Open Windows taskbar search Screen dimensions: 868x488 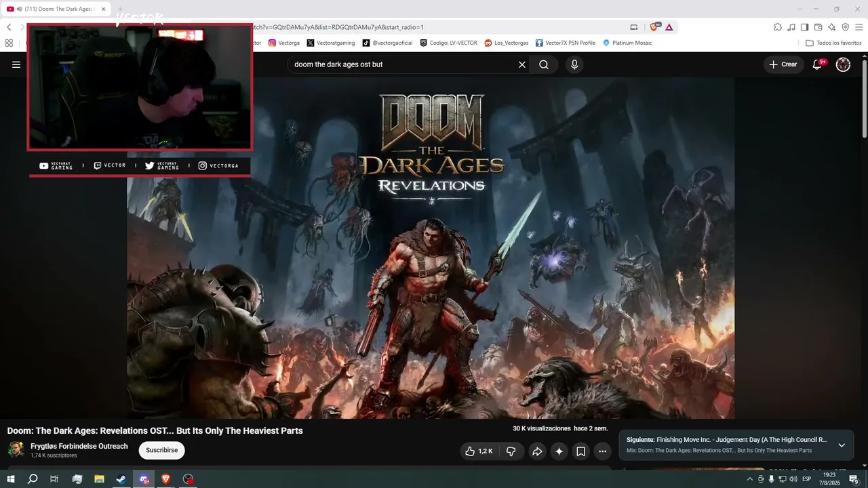[33, 479]
